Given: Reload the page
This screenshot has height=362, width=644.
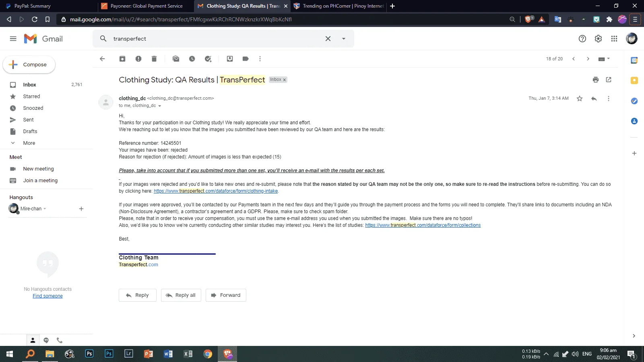Looking at the screenshot, I should click(x=35, y=19).
